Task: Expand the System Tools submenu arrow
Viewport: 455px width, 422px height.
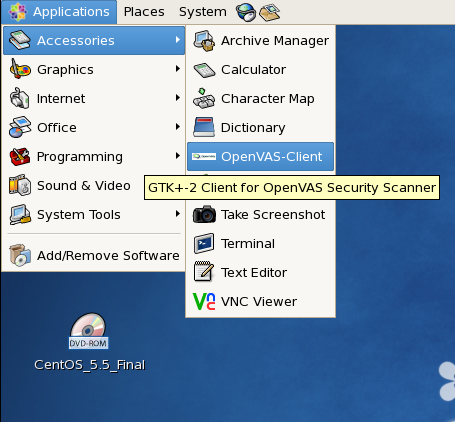Action: click(178, 214)
